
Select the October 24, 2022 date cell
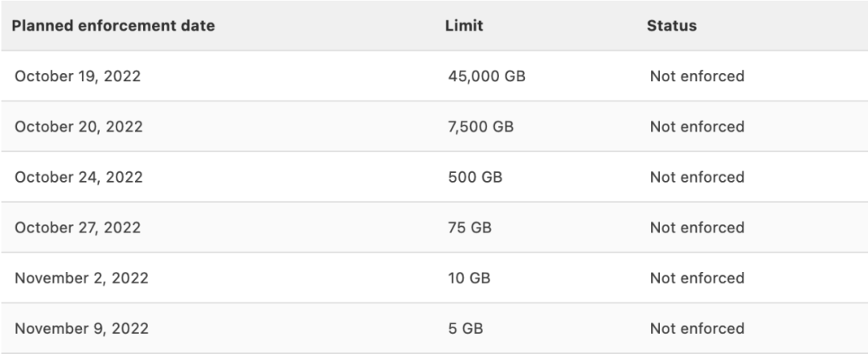tap(79, 177)
